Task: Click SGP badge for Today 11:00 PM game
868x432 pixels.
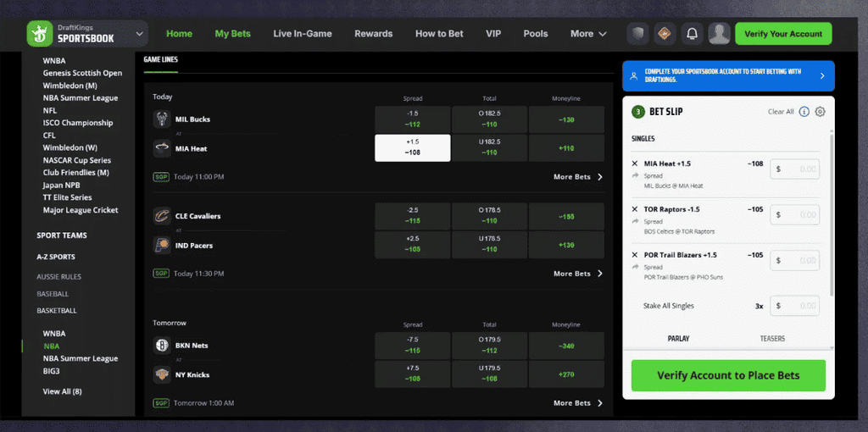Action: pos(161,177)
